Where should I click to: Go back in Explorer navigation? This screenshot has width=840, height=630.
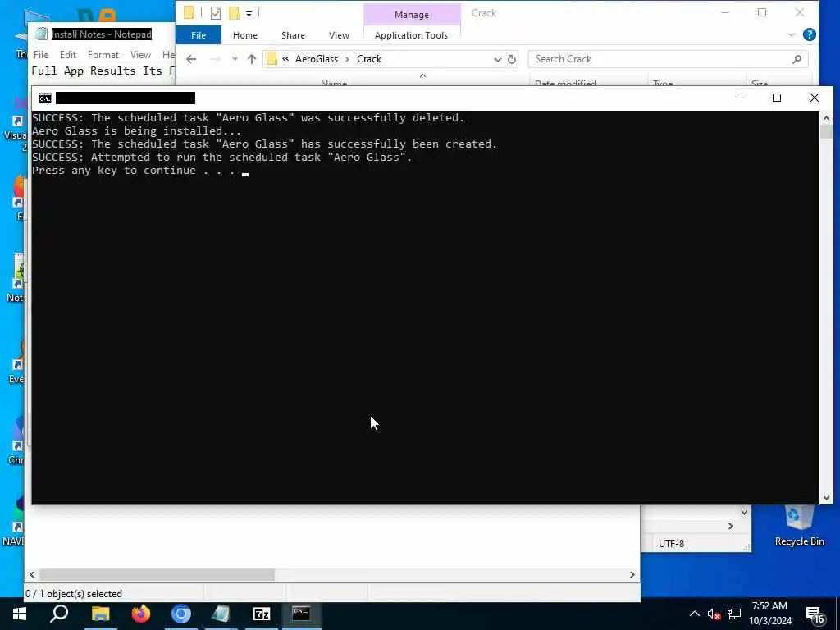pyautogui.click(x=191, y=59)
